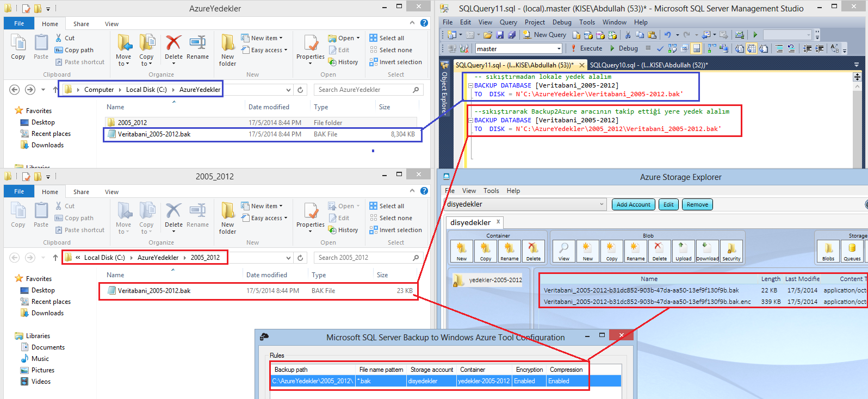
Task: Click Blob Upload icon
Action: pos(684,251)
